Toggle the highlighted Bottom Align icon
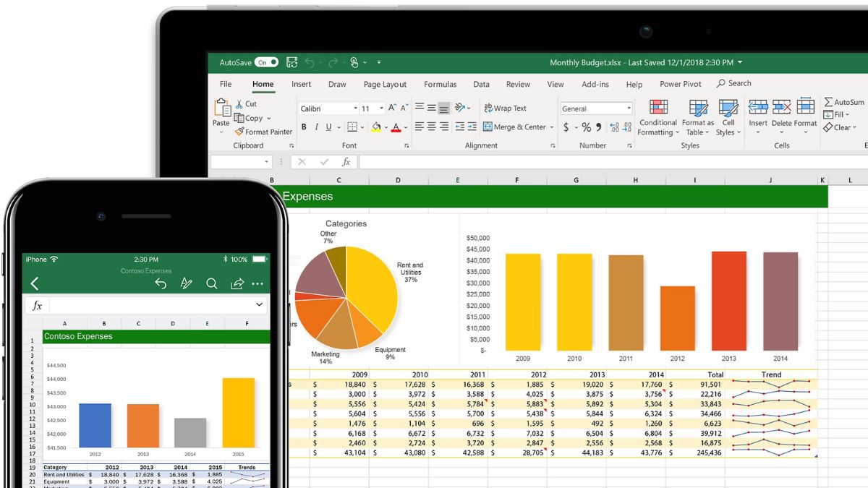 click(x=444, y=108)
